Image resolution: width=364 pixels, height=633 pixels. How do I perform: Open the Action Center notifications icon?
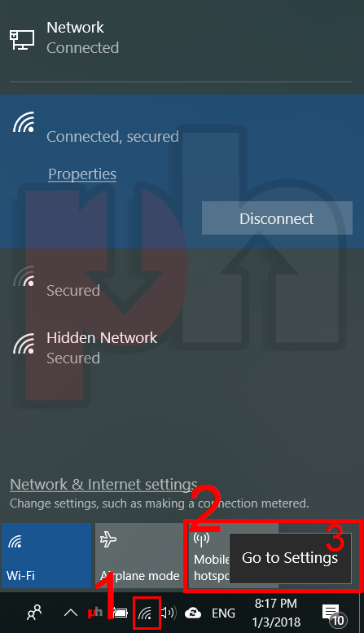pyautogui.click(x=334, y=614)
